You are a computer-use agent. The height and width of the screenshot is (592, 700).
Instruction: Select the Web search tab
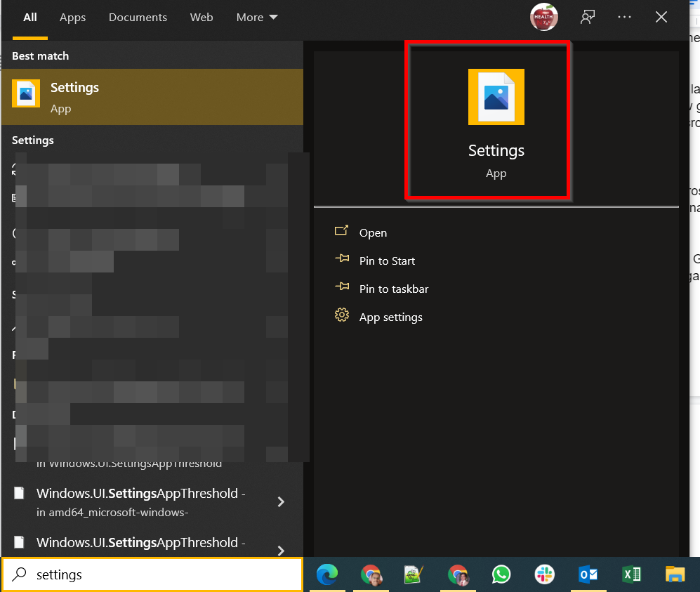(x=202, y=18)
